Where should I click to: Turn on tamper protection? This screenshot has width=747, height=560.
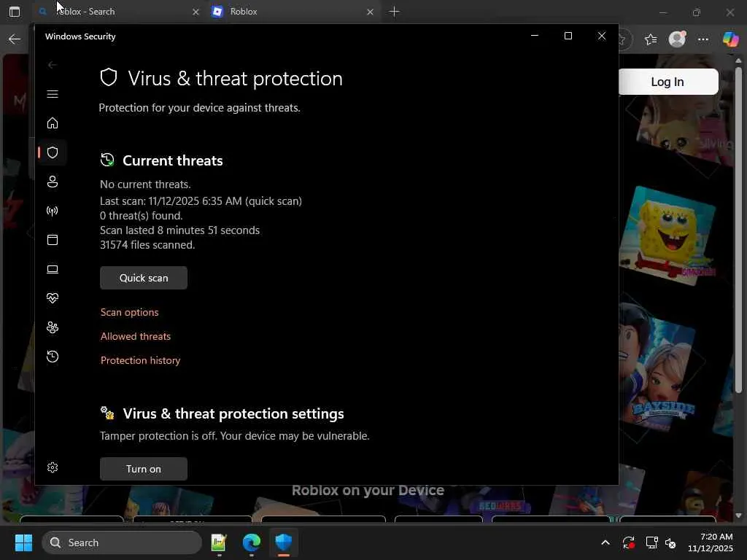[144, 469]
